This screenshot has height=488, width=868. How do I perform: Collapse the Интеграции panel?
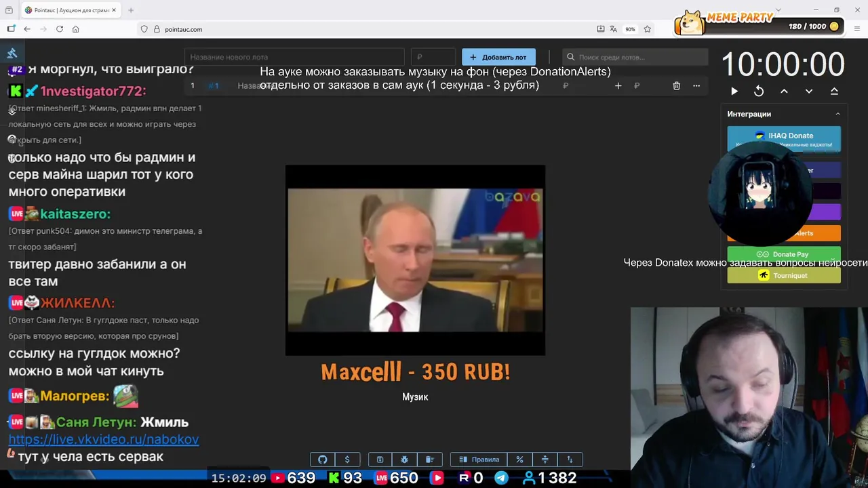837,114
